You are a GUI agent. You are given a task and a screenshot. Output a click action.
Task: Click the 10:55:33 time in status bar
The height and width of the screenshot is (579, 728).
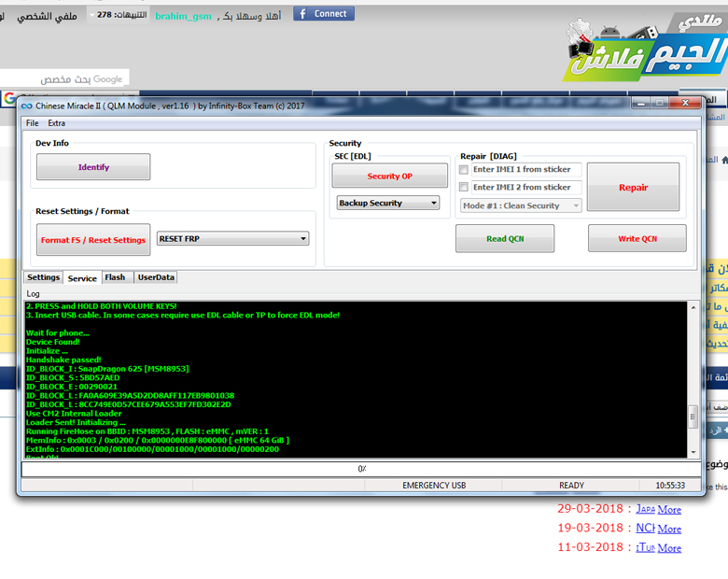(670, 485)
